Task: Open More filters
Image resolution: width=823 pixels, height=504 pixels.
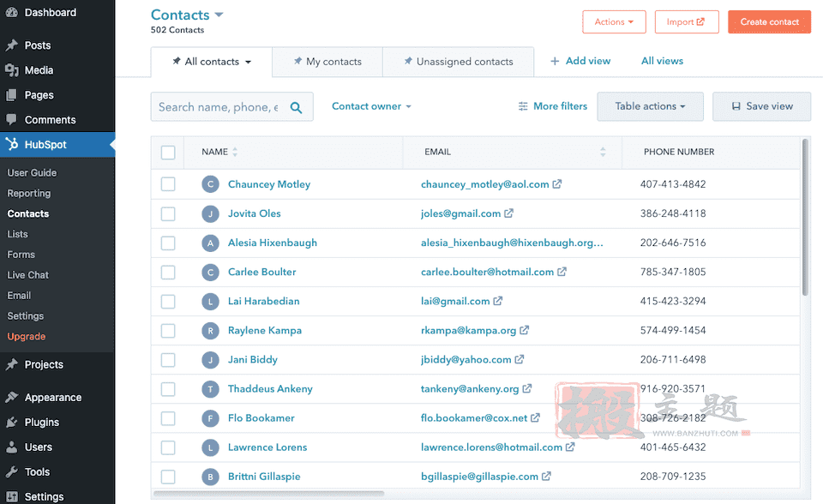Action: click(553, 106)
